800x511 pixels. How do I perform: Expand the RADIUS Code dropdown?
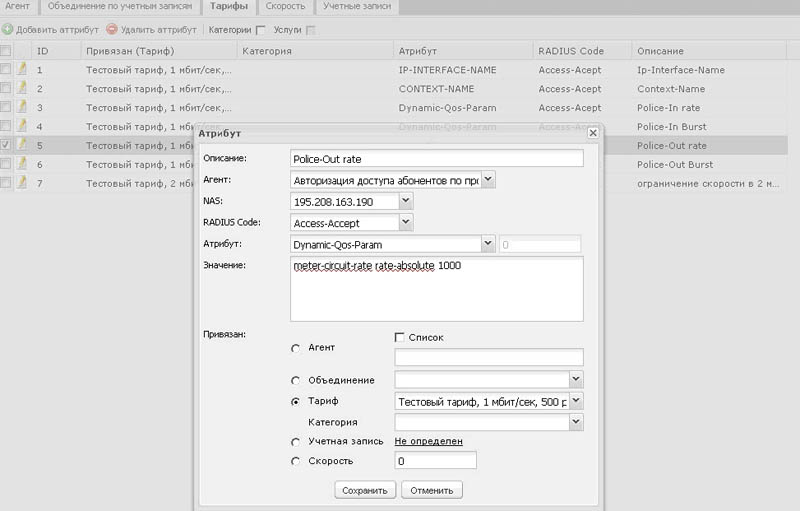pyautogui.click(x=405, y=223)
